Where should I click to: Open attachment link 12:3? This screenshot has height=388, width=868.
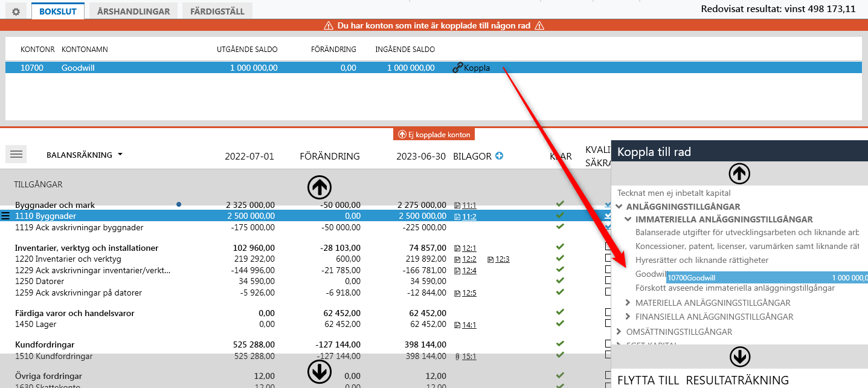point(503,259)
